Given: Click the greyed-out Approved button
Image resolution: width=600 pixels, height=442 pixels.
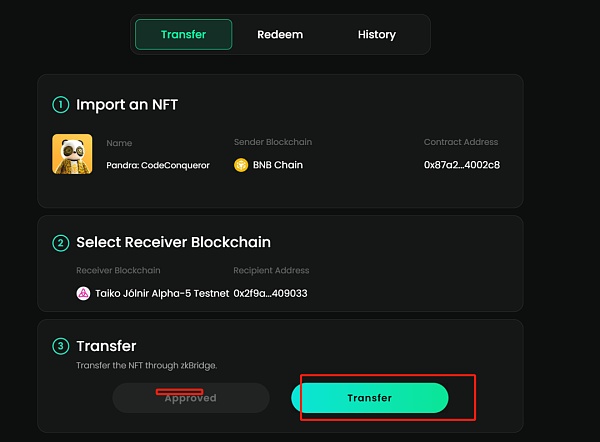Looking at the screenshot, I should [x=191, y=398].
